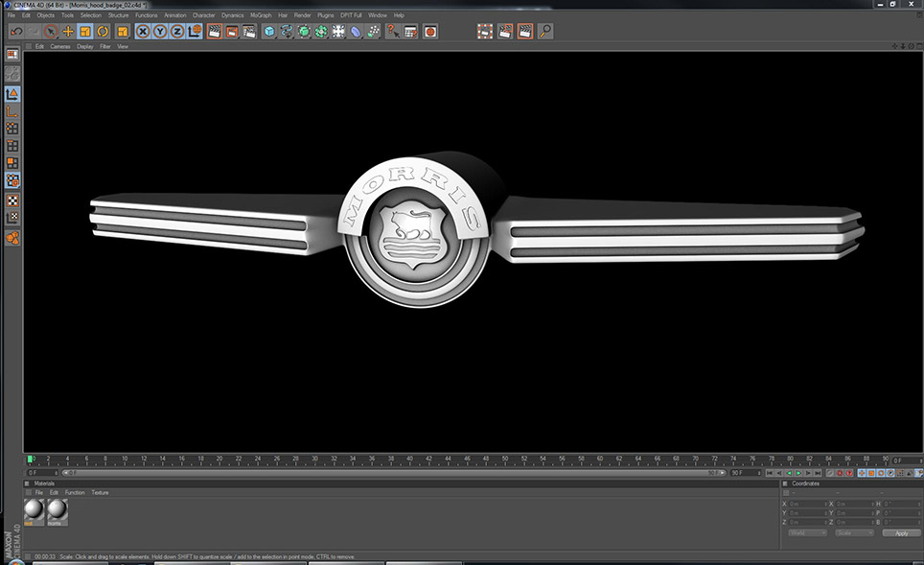Select the Move tool in the toolbar
This screenshot has width=924, height=565.
point(68,32)
